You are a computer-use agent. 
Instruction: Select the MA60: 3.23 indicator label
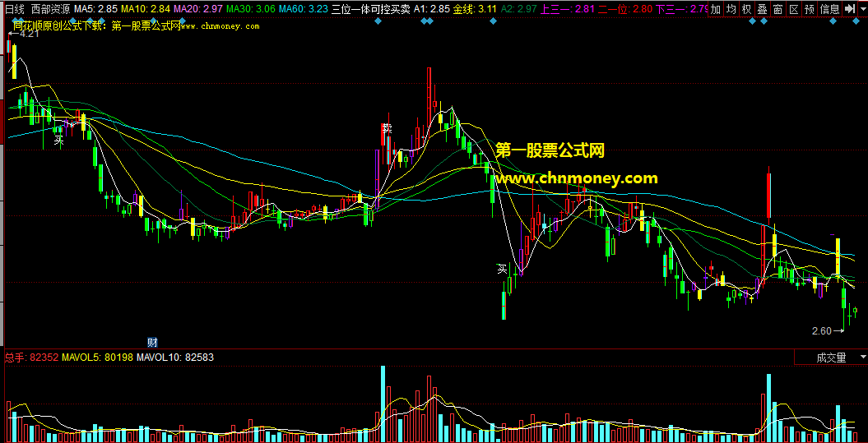click(x=304, y=9)
